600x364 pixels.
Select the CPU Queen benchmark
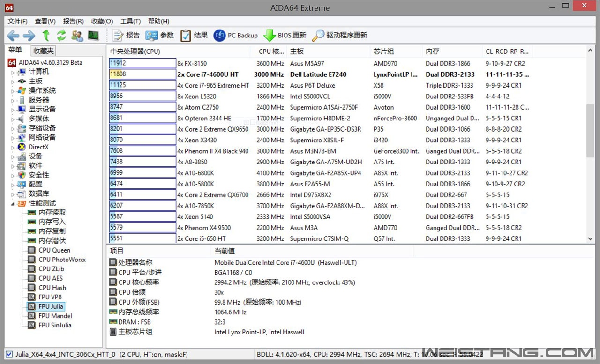(x=54, y=250)
